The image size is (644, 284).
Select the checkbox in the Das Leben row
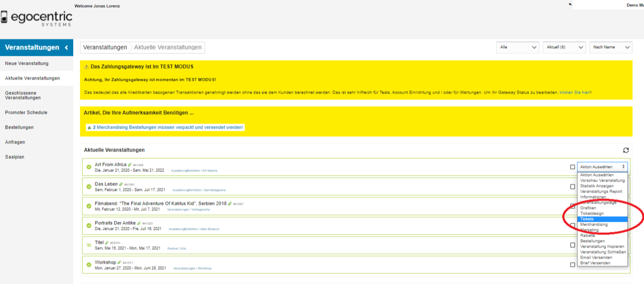click(572, 186)
